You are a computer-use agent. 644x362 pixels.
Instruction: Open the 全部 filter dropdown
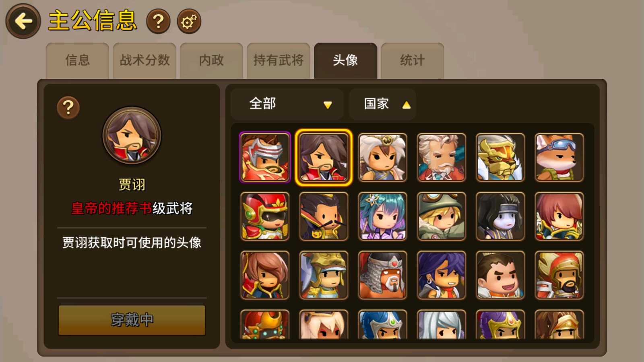pyautogui.click(x=287, y=104)
